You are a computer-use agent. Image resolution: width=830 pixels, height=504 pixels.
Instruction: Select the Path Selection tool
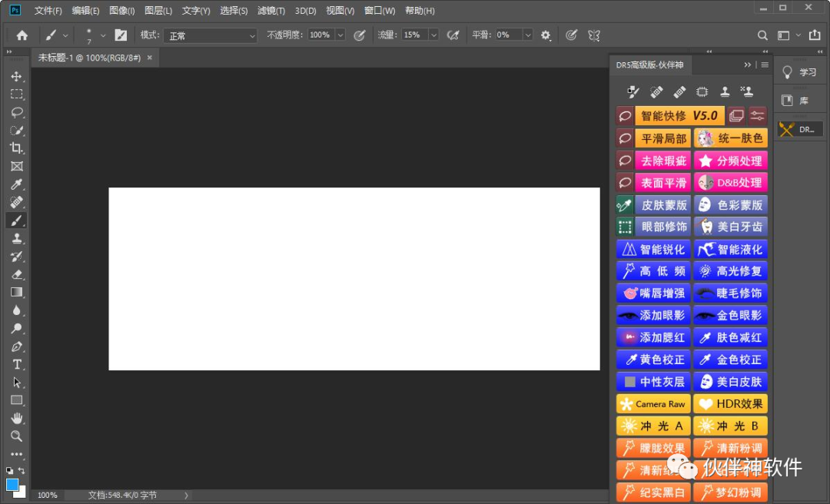[x=16, y=383]
